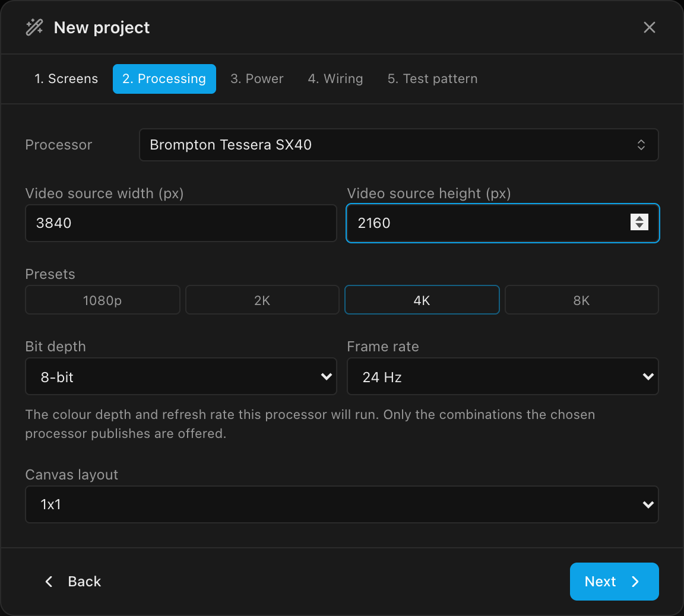Go to the 1. Screens tab
Image resolution: width=684 pixels, height=616 pixels.
point(66,79)
